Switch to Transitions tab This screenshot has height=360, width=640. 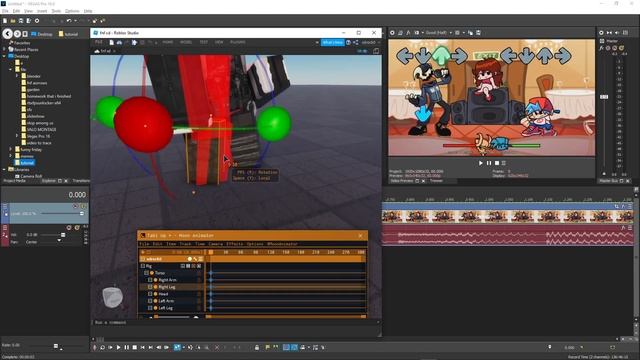point(81,181)
